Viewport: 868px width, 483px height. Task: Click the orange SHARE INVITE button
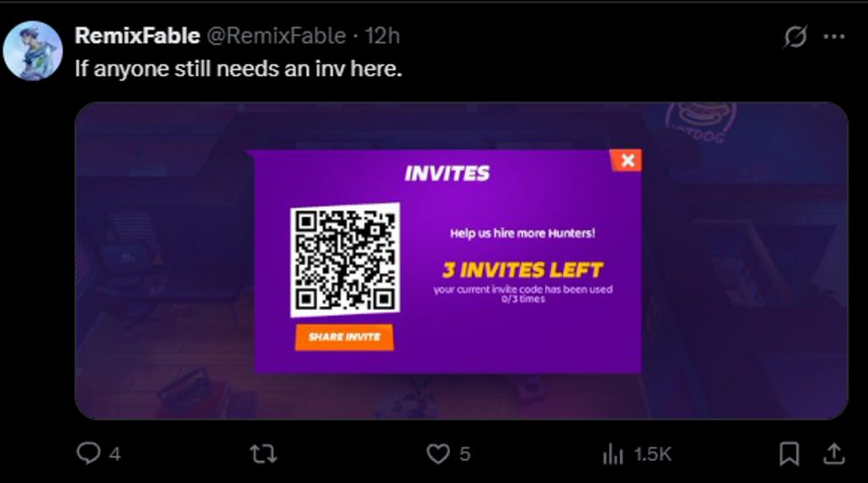[x=344, y=337]
